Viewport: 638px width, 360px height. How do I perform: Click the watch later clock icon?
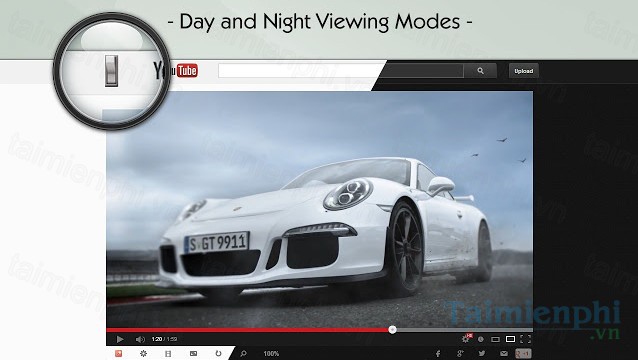coord(481,339)
